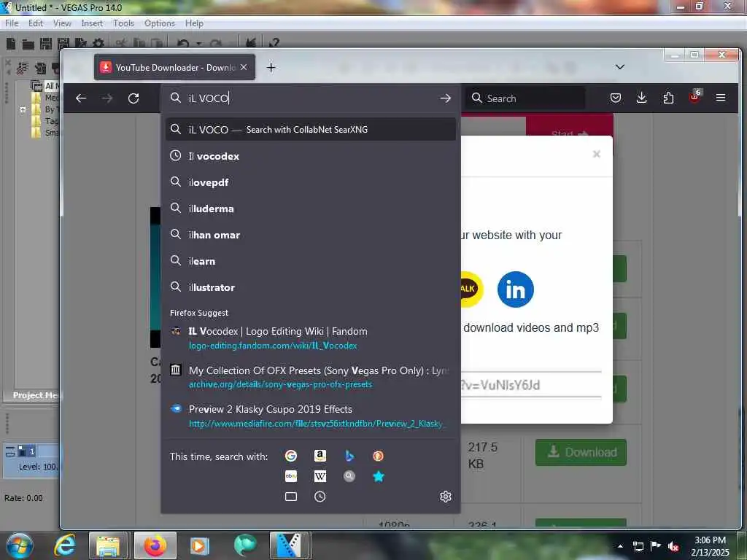Open the Help menu in VEGAS Pro

[x=194, y=23]
